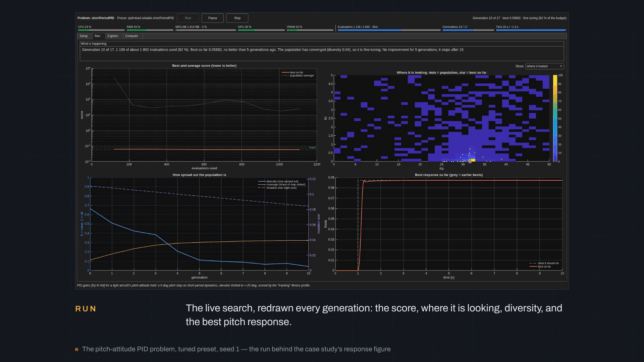The image size is (644, 362).
Task: Open the Compare tab
Action: [131, 36]
